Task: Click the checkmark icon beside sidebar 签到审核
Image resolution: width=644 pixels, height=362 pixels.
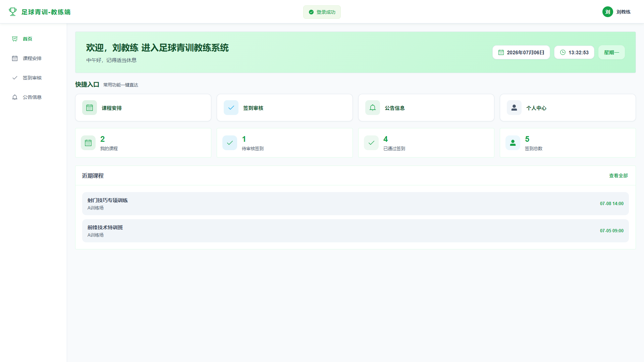Action: point(15,78)
